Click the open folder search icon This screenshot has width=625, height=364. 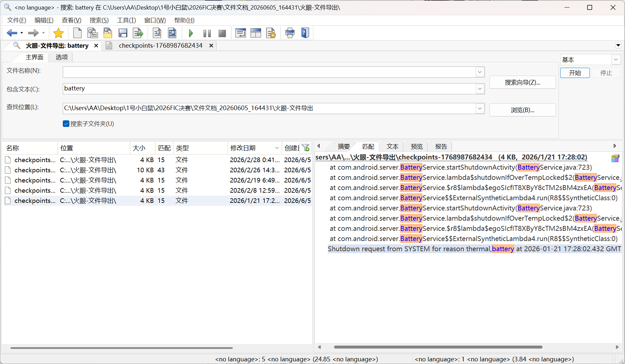(x=108, y=33)
